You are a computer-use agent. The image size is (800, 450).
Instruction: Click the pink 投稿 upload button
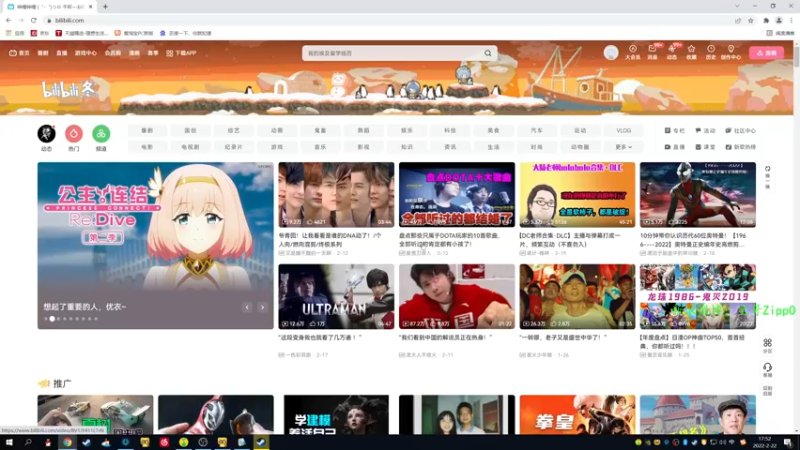pyautogui.click(x=766, y=53)
